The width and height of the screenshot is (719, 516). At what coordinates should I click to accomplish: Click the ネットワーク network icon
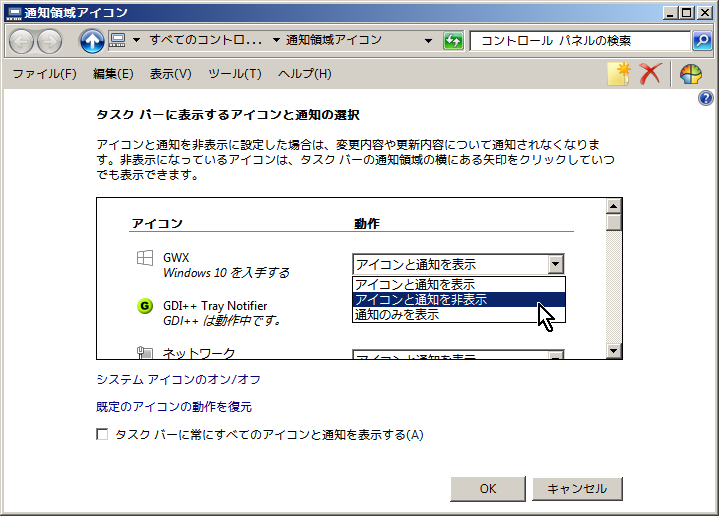(x=145, y=352)
